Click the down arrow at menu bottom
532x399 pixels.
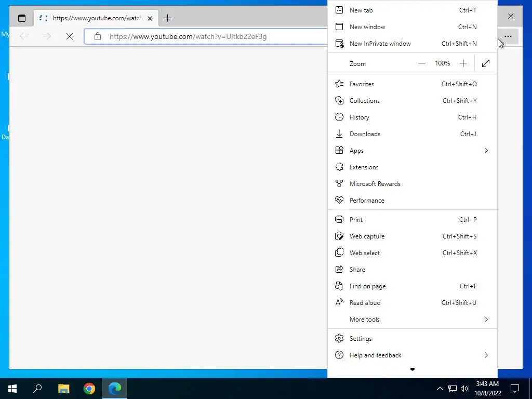[x=412, y=369]
